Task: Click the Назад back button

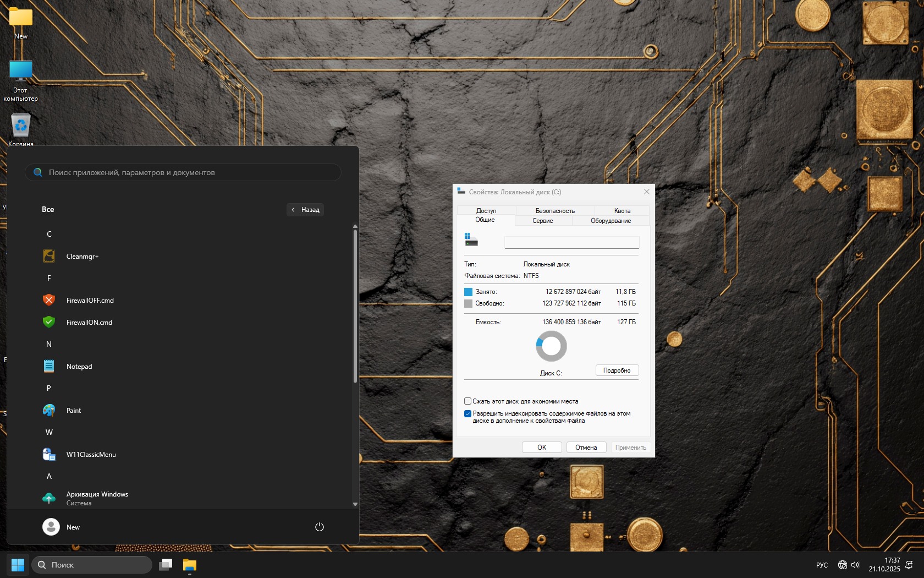Action: [305, 210]
